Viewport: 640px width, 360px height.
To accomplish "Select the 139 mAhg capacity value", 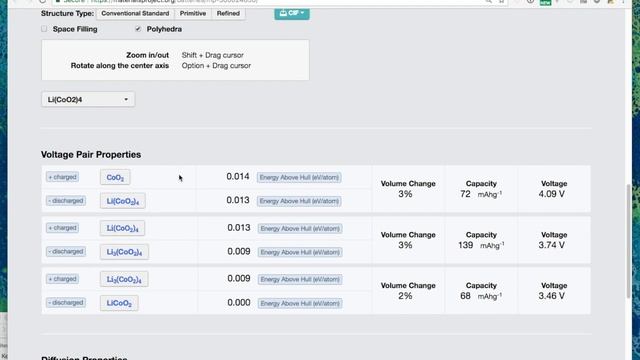I will [x=481, y=245].
